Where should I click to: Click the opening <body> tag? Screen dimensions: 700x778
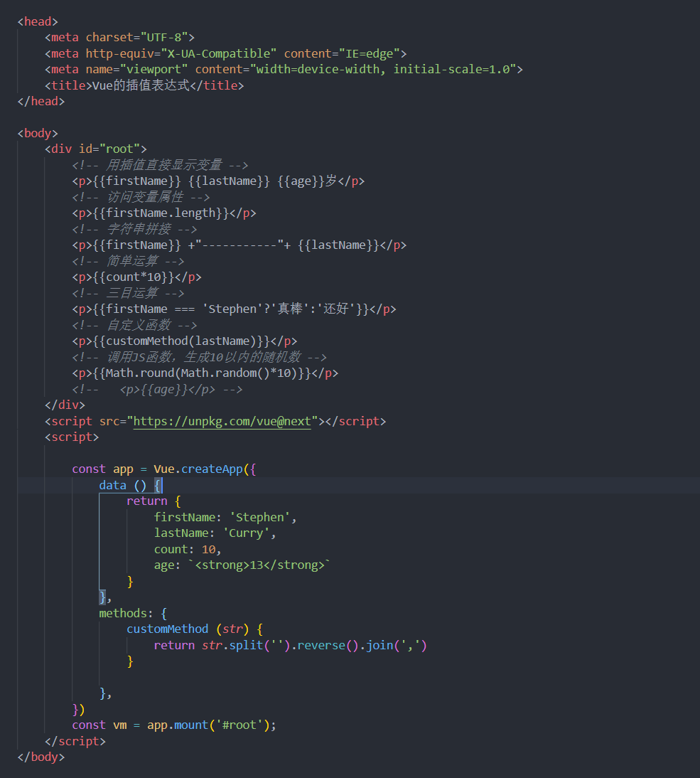[38, 134]
